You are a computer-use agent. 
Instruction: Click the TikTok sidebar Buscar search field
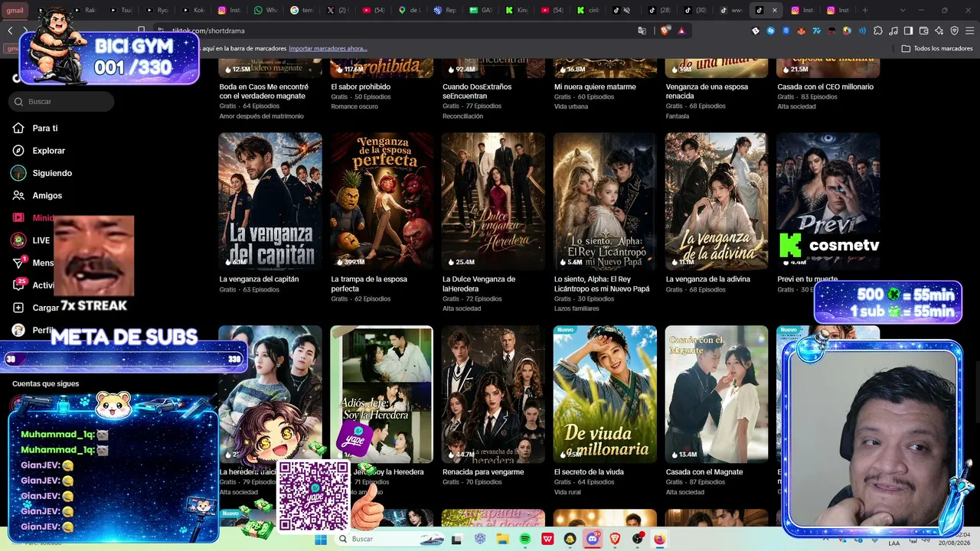(x=61, y=101)
